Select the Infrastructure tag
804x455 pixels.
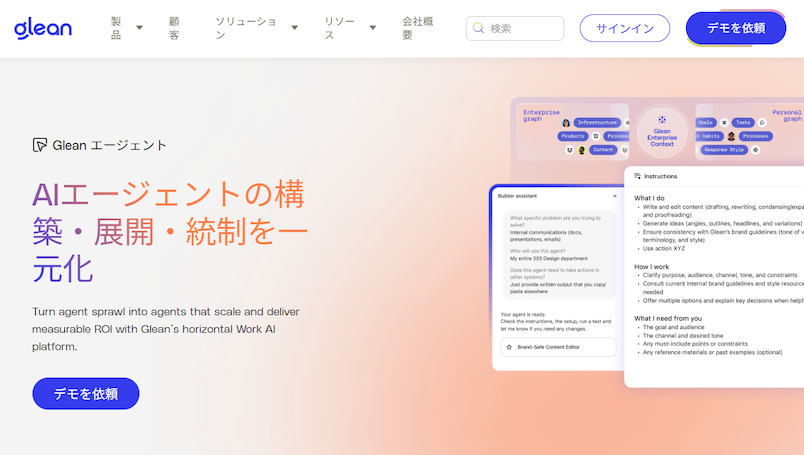coord(597,123)
